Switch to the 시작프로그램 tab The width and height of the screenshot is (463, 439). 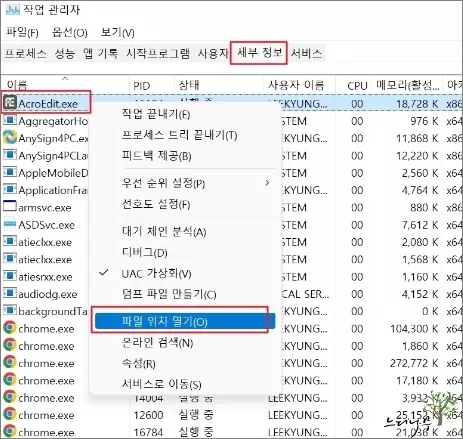click(158, 53)
